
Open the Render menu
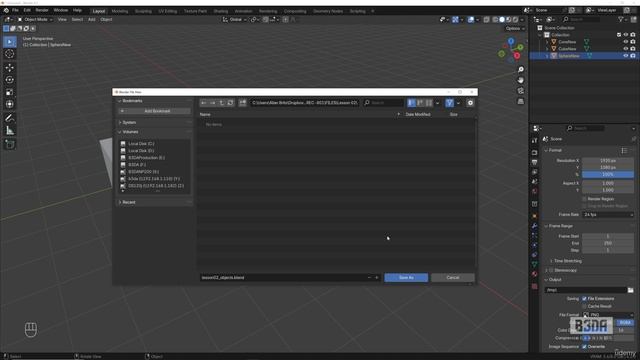[x=42, y=10]
